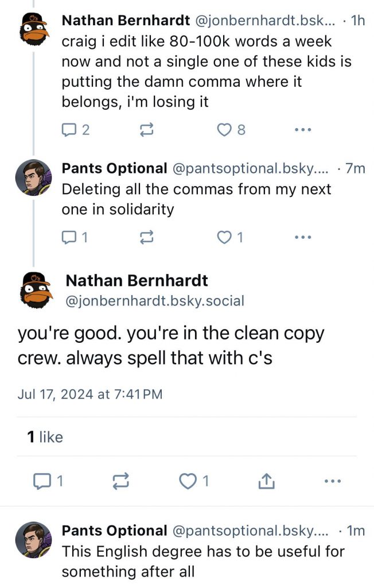Like the post with 8 likes
Screen dimensions: 374x588
(224, 130)
